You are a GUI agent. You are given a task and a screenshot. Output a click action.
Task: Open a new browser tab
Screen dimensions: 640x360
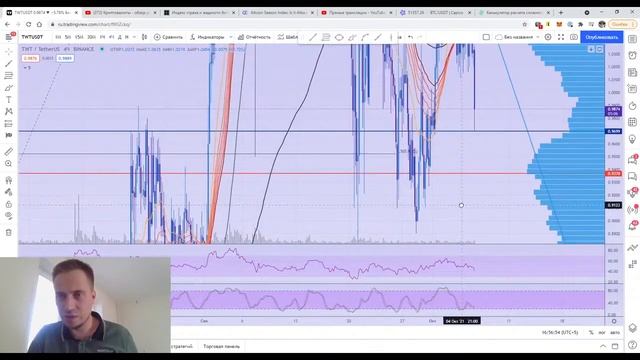tap(561, 13)
